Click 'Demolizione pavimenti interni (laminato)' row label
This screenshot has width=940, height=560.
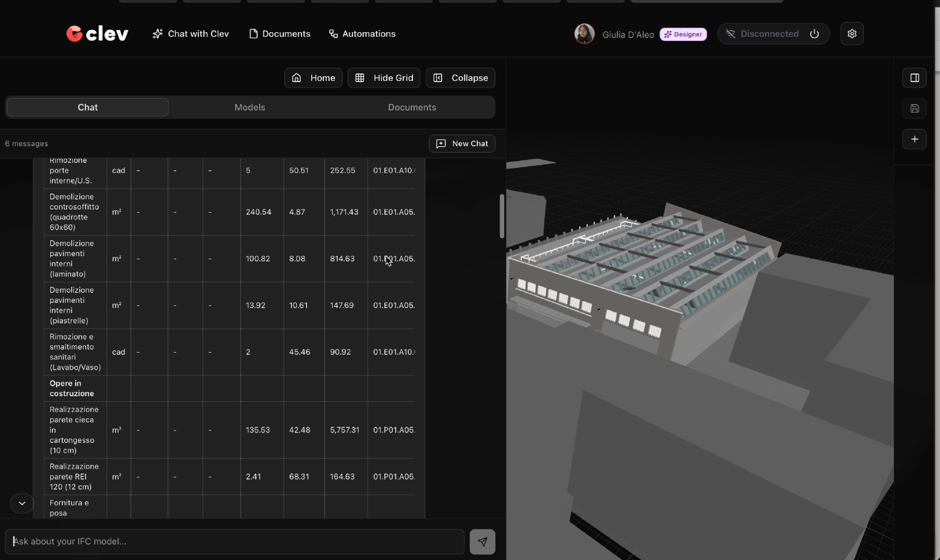point(72,259)
